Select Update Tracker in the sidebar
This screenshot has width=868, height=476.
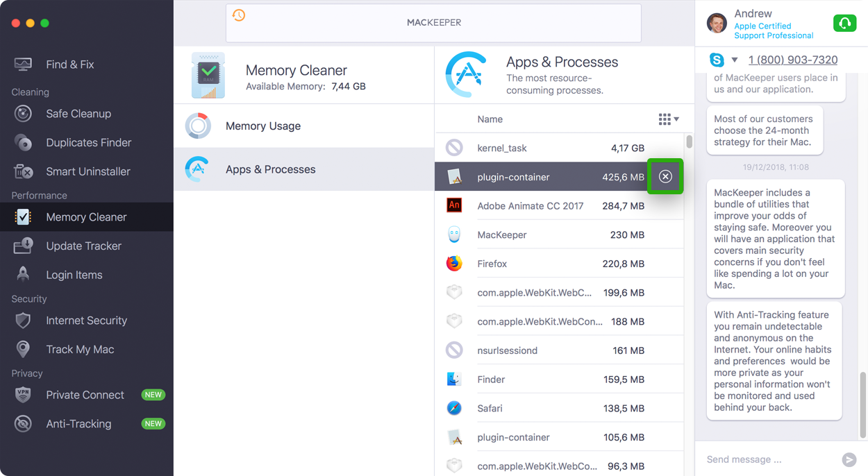[x=84, y=246]
